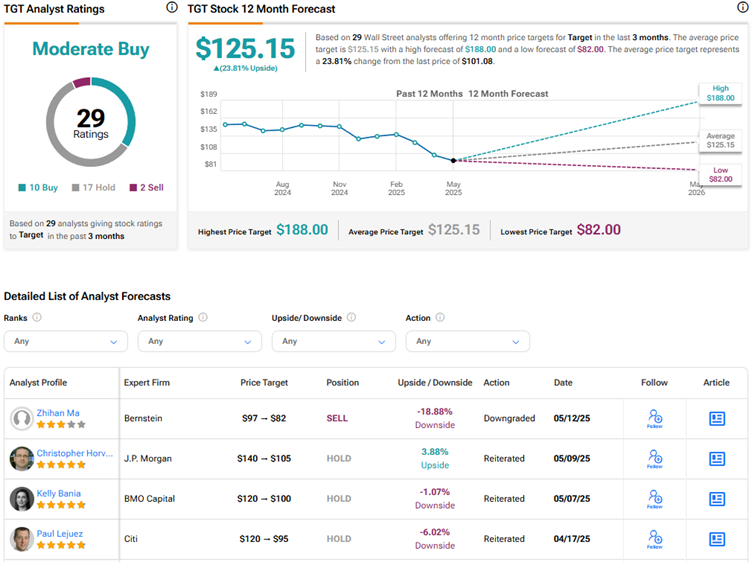Click the Downgraded action in Bernstein row

509,418
